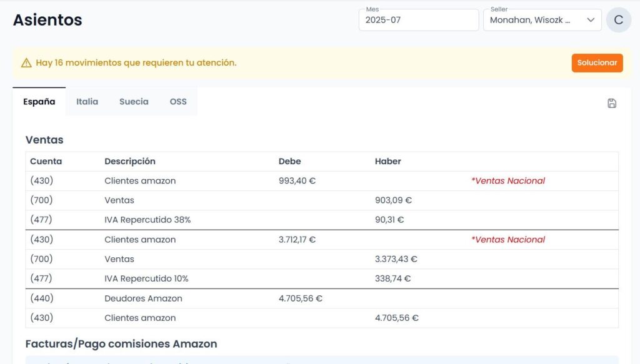Switch to the Suecia tab
This screenshot has height=364, width=640.
134,102
